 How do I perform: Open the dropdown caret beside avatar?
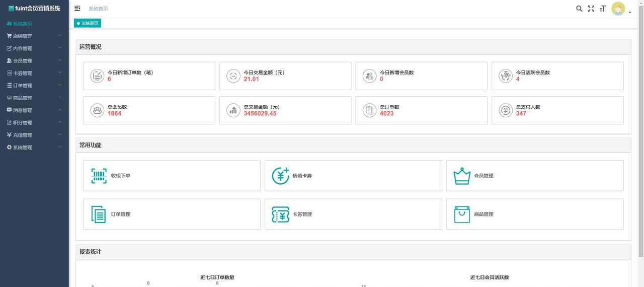click(630, 12)
